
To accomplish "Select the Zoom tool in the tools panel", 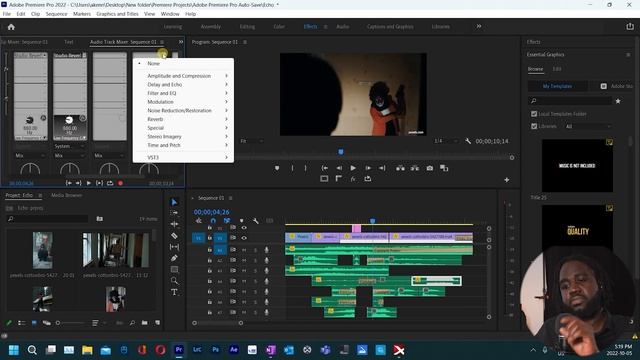I will (174, 280).
